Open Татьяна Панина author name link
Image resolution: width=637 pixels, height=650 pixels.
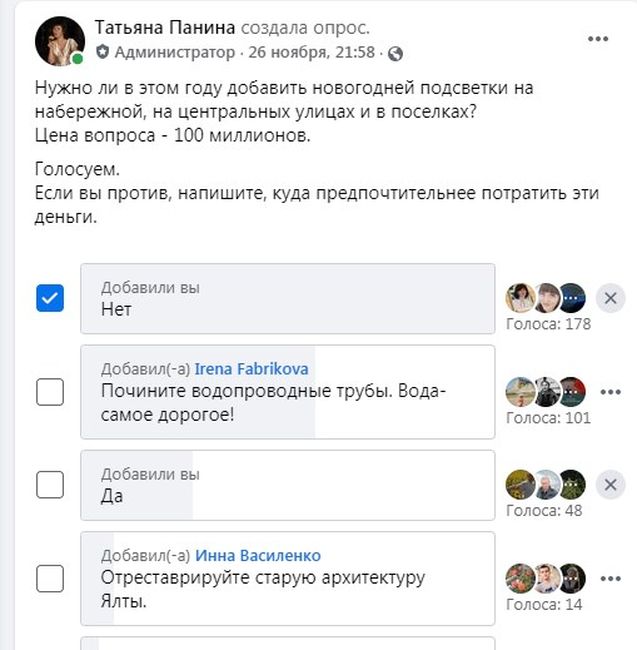click(x=165, y=28)
